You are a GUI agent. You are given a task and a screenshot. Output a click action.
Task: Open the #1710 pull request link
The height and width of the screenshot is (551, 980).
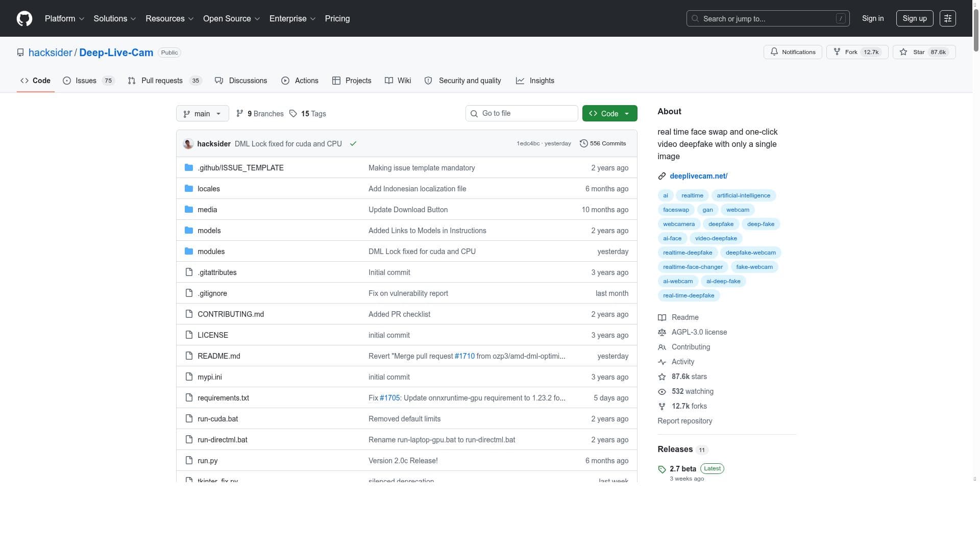(x=464, y=356)
